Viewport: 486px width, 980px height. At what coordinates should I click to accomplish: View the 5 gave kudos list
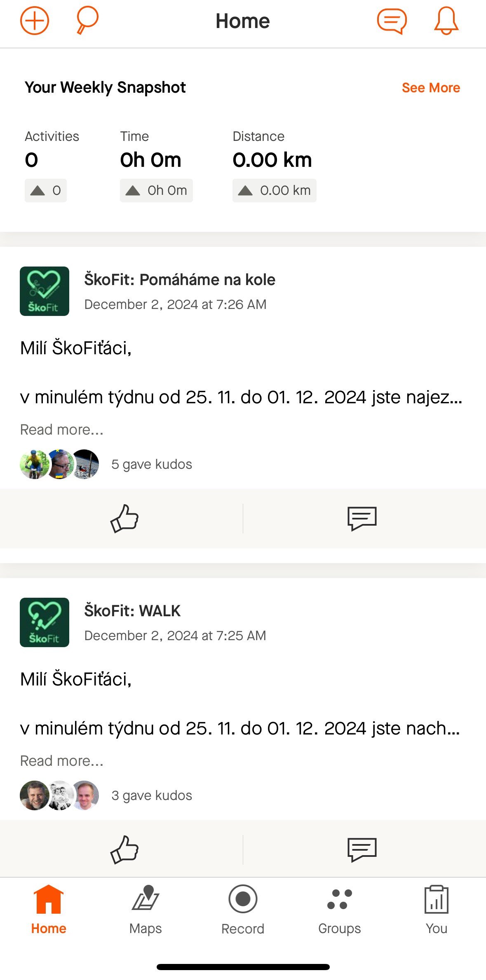[x=152, y=464]
